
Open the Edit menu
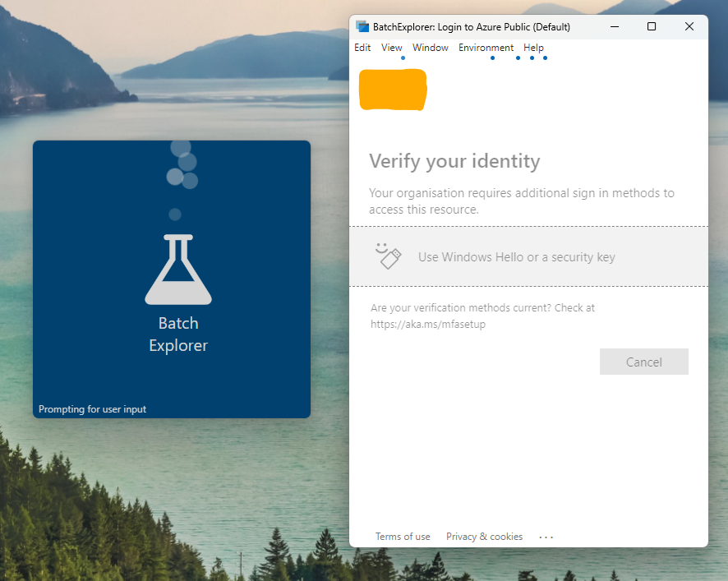[x=362, y=47]
